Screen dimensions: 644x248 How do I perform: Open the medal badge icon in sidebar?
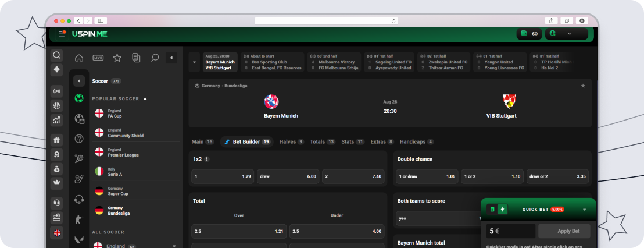click(57, 154)
